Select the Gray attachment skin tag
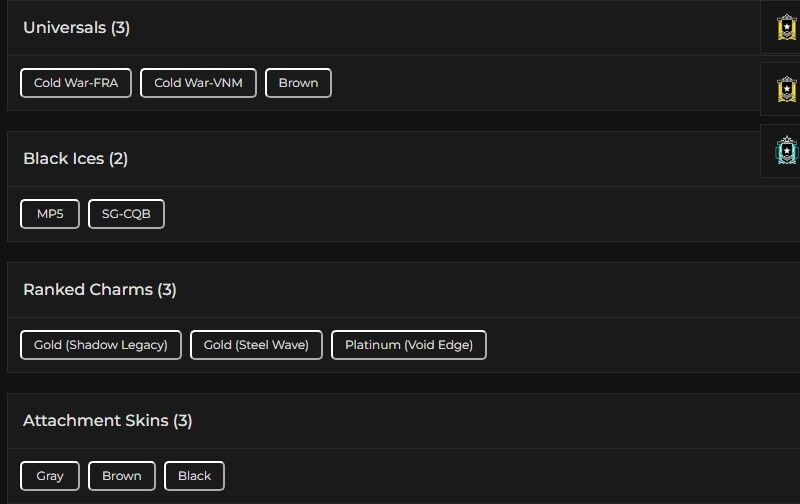The width and height of the screenshot is (800, 504). [50, 476]
